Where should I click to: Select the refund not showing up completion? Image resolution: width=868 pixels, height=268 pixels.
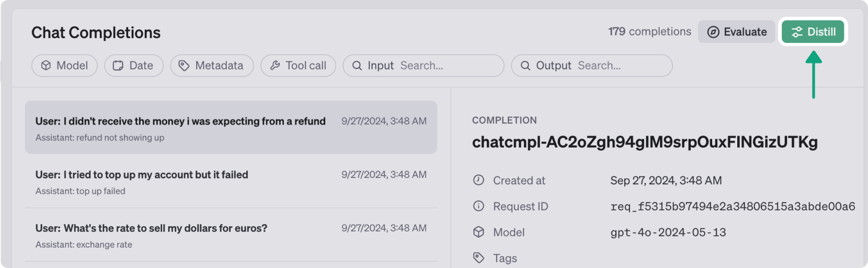[x=231, y=127]
